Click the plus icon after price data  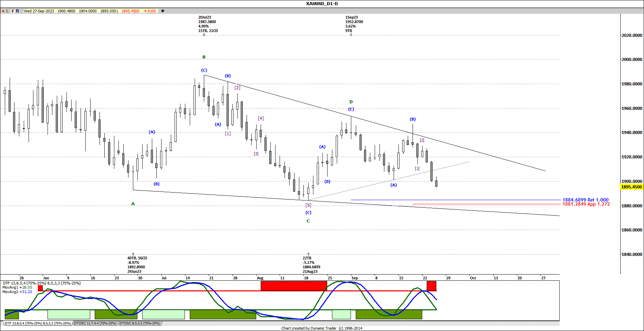point(163,11)
